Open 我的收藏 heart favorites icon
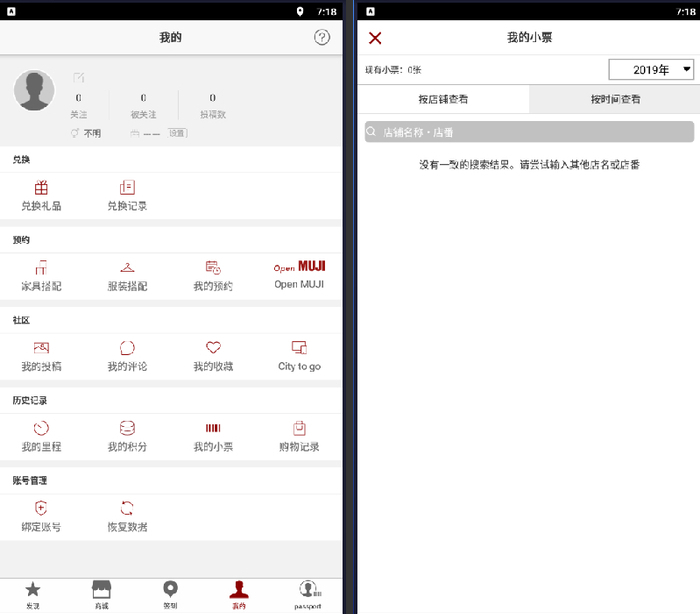This screenshot has height=614, width=700. click(213, 347)
